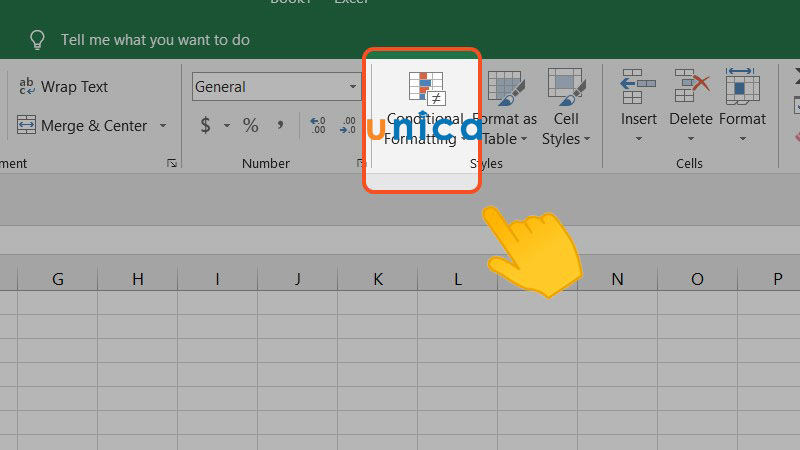Select column O header
The height and width of the screenshot is (450, 800).
697,279
